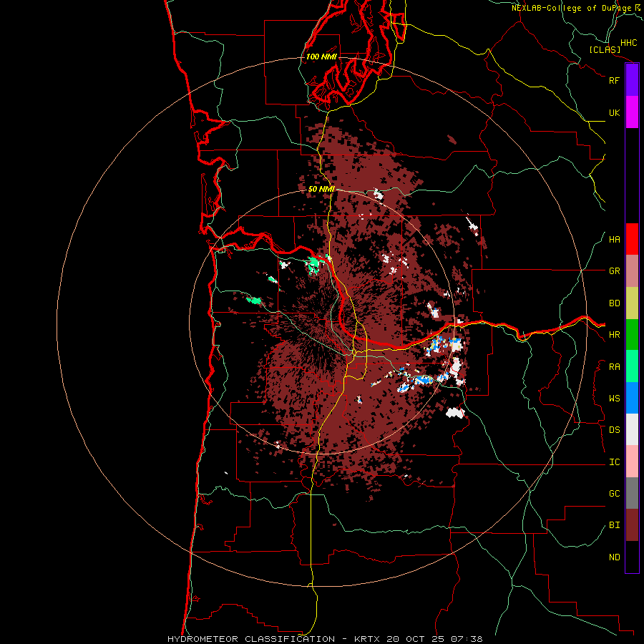This screenshot has width=644, height=644.
Task: Click the GC gray legend swatch
Action: pos(632,493)
